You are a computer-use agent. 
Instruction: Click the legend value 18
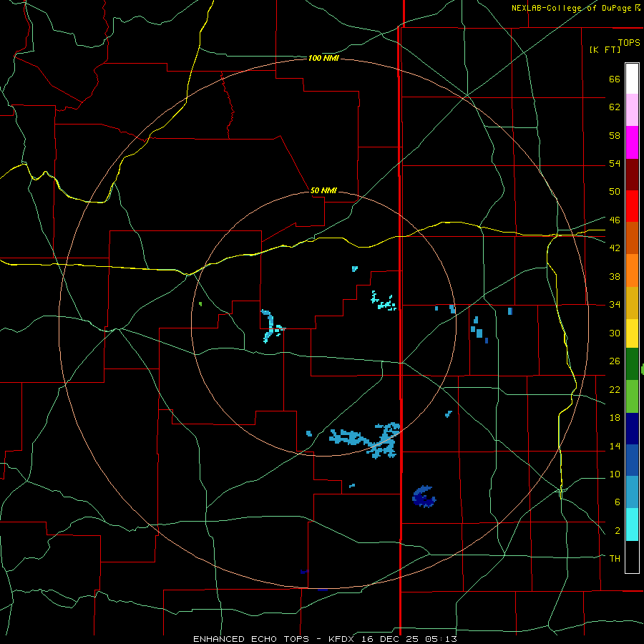615,418
